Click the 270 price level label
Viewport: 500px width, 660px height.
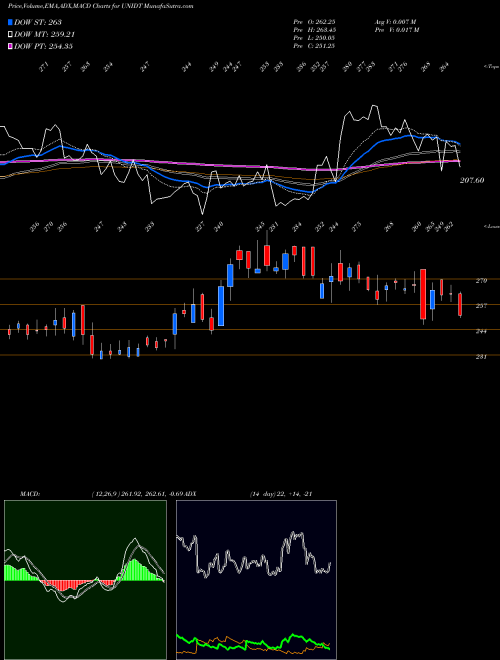coord(481,280)
